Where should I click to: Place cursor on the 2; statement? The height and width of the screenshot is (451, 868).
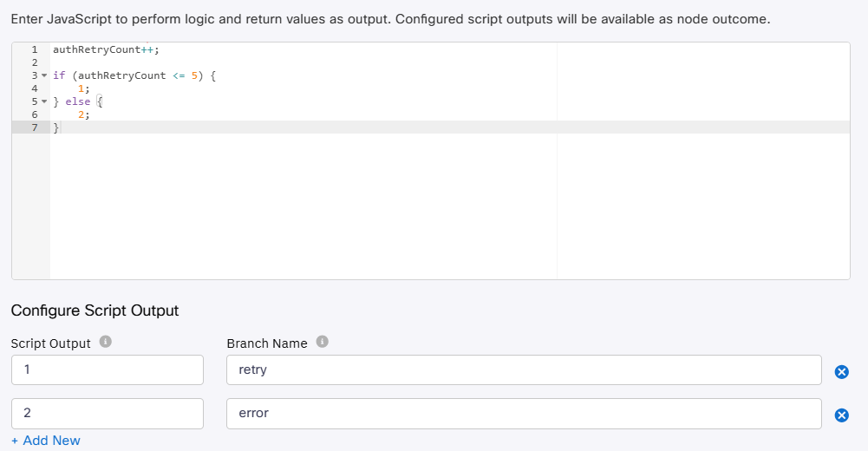point(83,114)
